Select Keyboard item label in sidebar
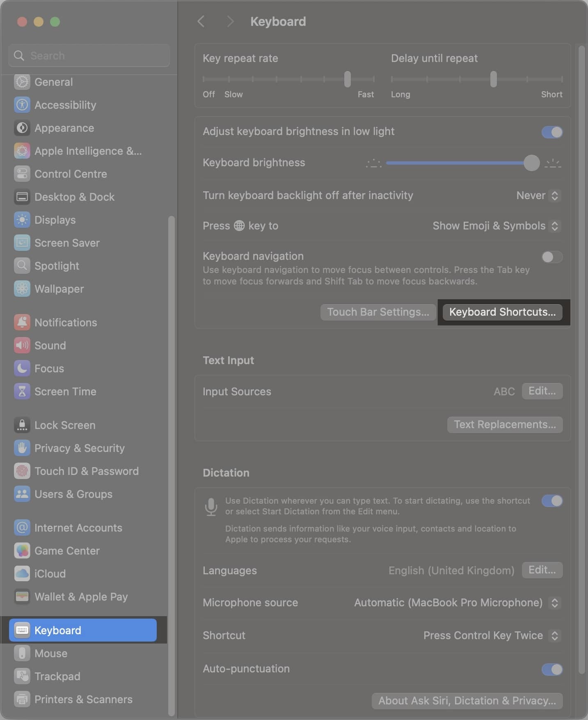Viewport: 588px width, 720px height. (58, 631)
